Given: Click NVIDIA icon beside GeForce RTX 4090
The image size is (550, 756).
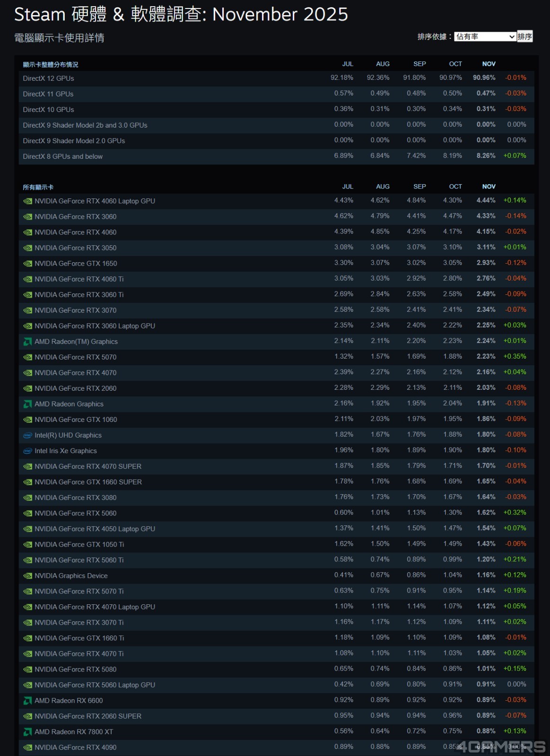Looking at the screenshot, I should point(28,747).
